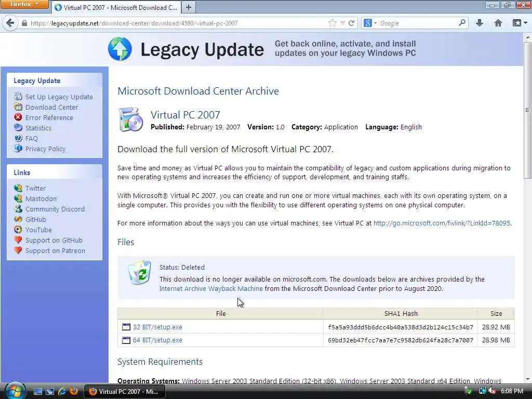This screenshot has height=399, width=532.
Task: Click the volume muted tray icon
Action: click(x=492, y=391)
